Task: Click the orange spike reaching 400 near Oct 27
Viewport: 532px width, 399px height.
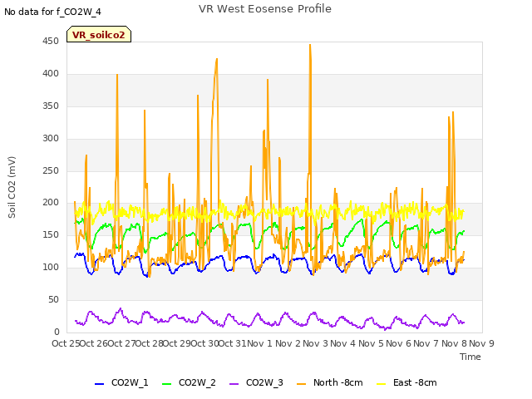Action: pos(117,75)
